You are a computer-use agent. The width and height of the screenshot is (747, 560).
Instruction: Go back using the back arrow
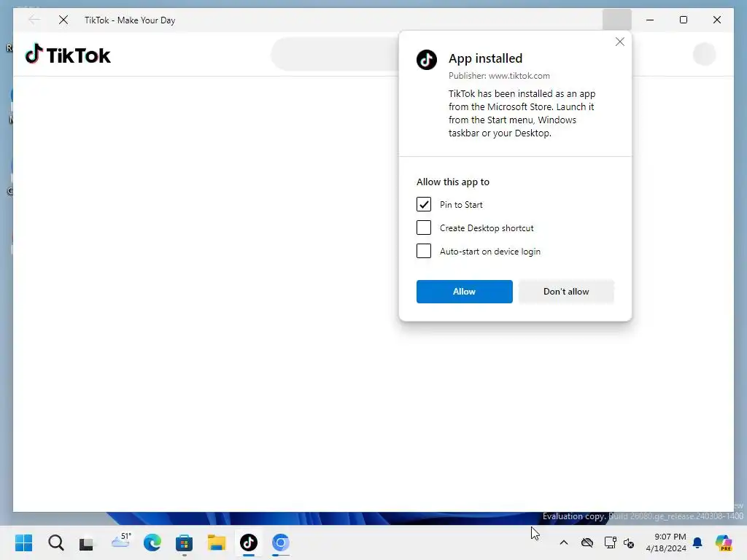click(x=34, y=20)
